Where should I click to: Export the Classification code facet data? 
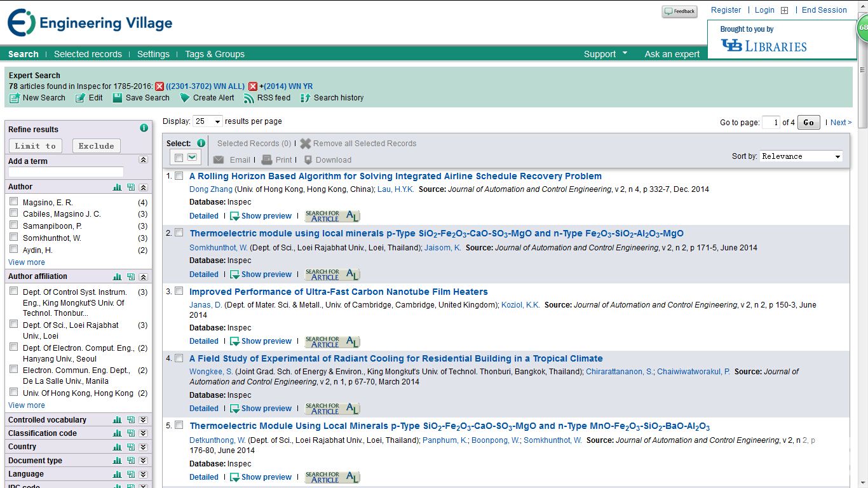point(130,433)
